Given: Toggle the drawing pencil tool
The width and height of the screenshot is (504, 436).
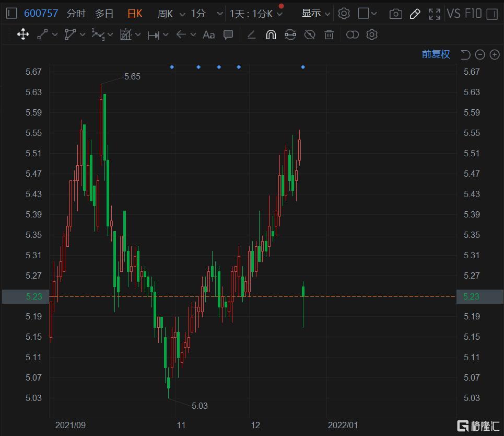Looking at the screenshot, I should (415, 14).
